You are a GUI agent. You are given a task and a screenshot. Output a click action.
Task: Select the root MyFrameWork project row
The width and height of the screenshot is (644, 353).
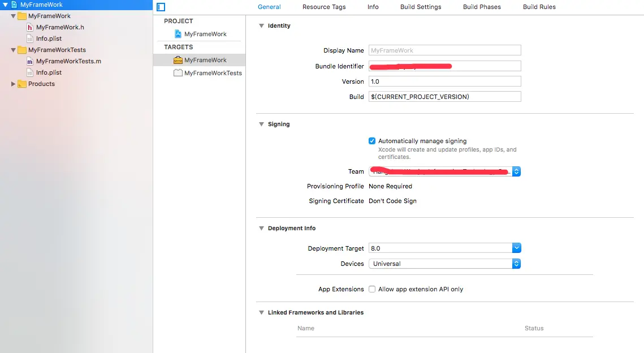[x=76, y=5]
